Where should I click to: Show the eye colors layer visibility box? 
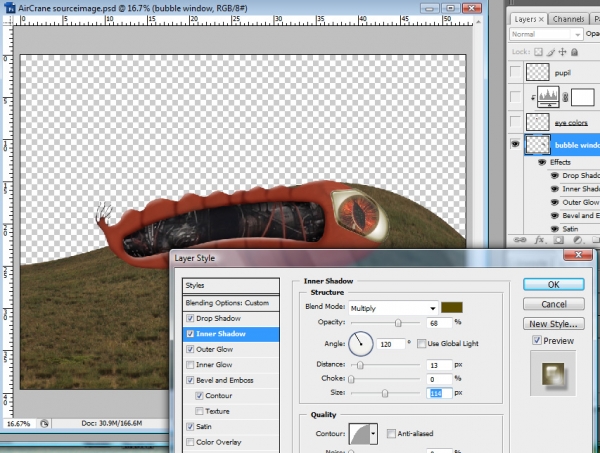click(515, 122)
